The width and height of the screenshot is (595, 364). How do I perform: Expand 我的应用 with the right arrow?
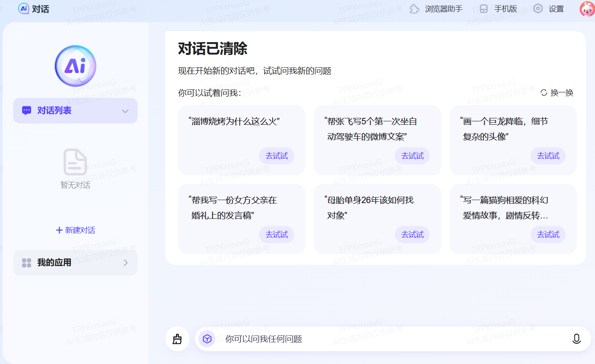point(126,263)
